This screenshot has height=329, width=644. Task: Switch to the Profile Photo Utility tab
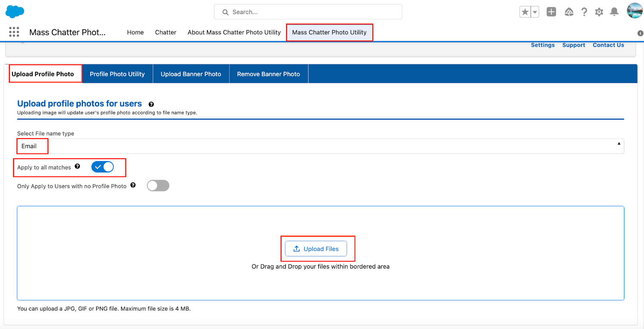[117, 74]
